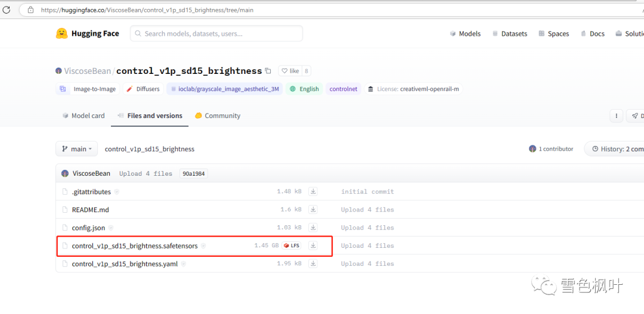Open the .gitattributes file
644x314 pixels.
[91, 192]
